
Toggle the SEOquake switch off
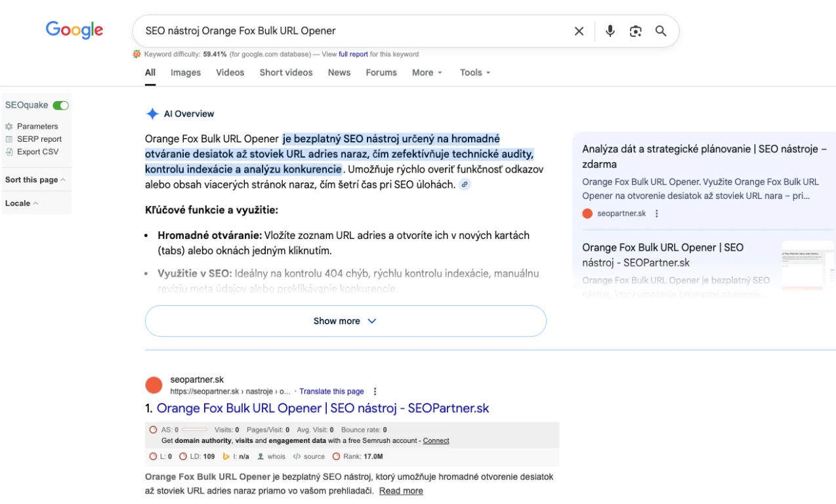tap(61, 105)
